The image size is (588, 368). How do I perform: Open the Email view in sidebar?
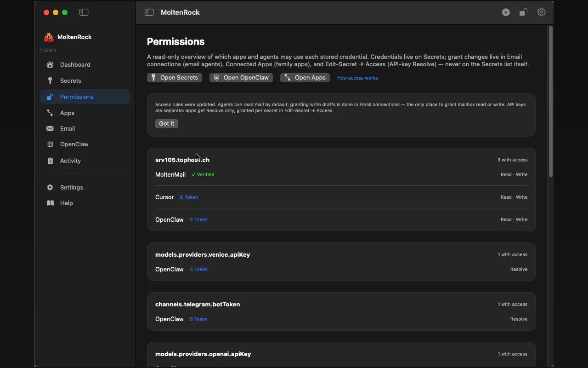tap(85, 129)
